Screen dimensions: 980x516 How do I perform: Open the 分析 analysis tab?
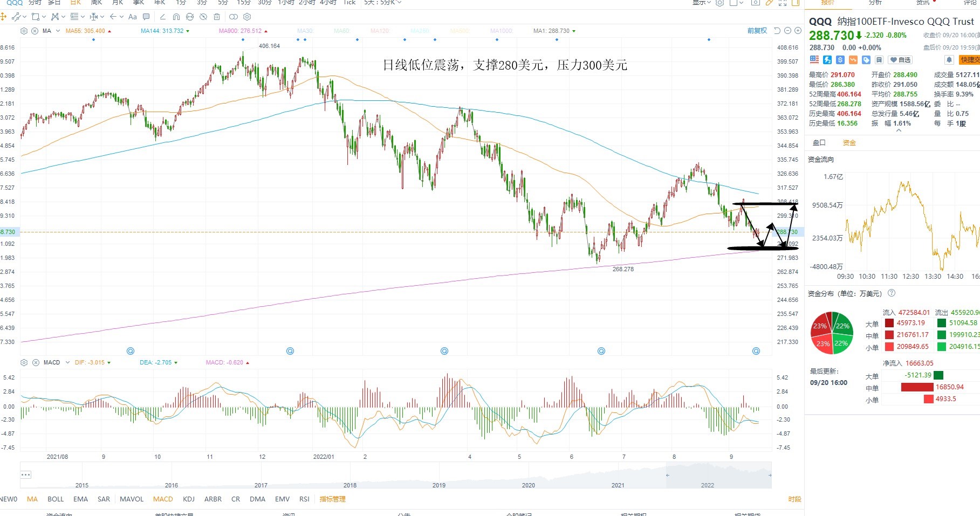click(875, 2)
